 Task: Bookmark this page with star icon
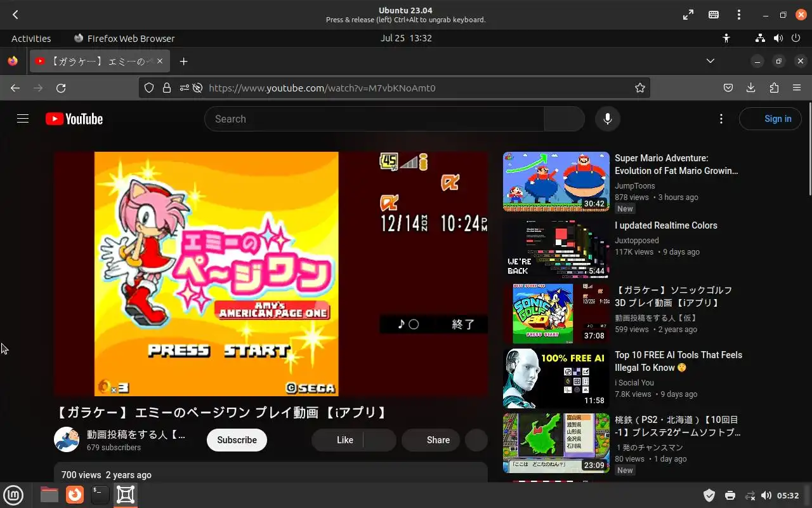tap(640, 88)
